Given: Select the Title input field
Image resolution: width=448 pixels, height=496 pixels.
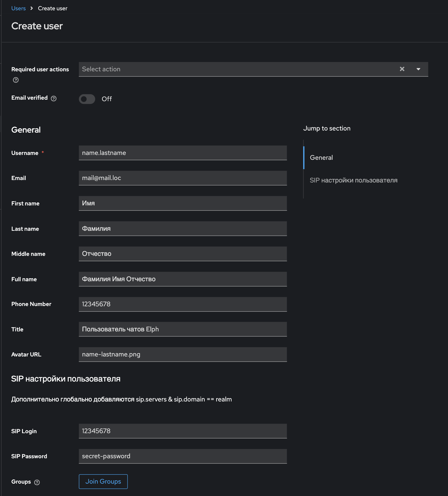Looking at the screenshot, I should (183, 329).
